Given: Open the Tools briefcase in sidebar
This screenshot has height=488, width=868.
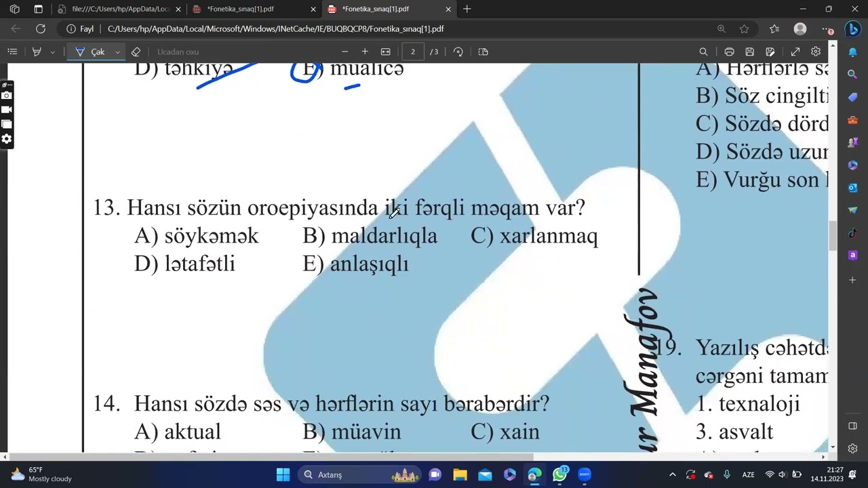Looking at the screenshot, I should (x=852, y=120).
